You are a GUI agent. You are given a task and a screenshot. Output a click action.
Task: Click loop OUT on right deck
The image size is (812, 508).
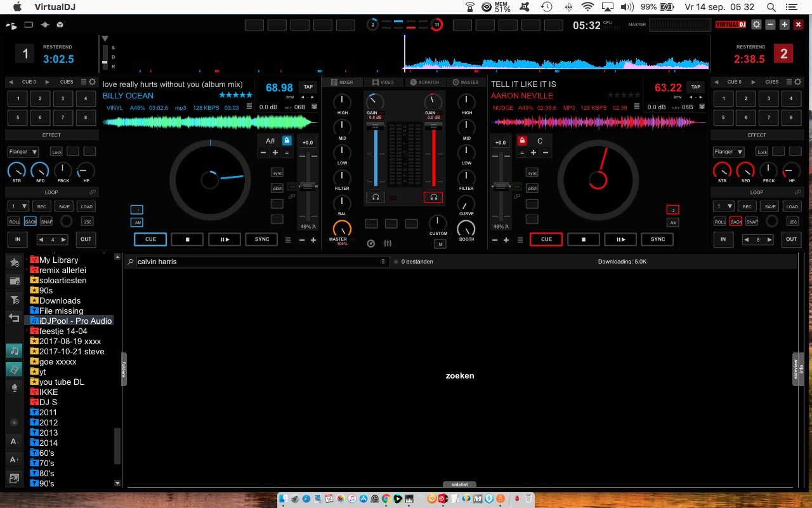tap(791, 239)
